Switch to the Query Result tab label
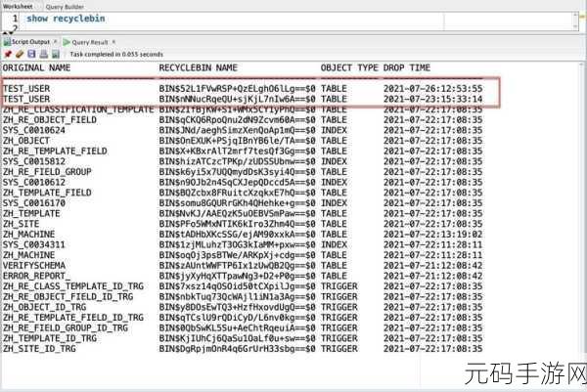The height and width of the screenshot is (392, 587). (x=90, y=42)
